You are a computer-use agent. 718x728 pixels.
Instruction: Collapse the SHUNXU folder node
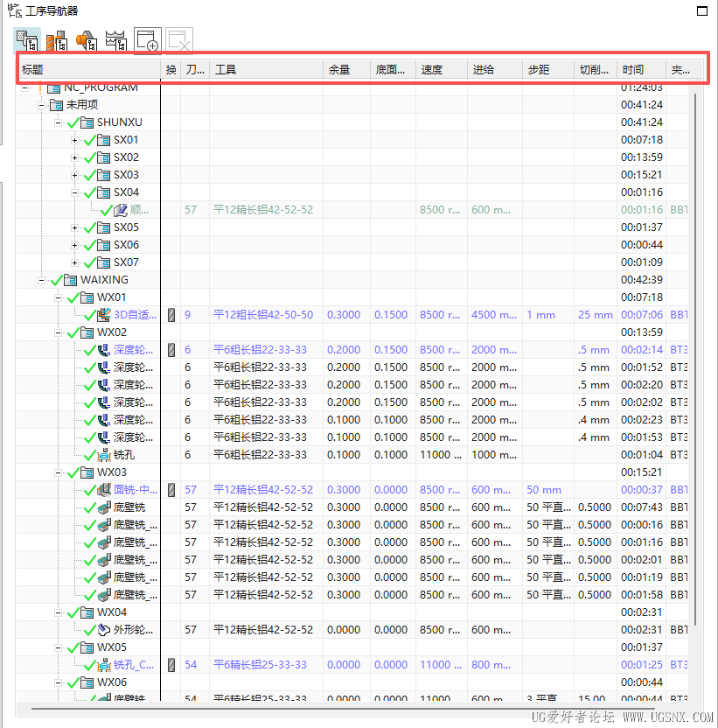point(58,122)
